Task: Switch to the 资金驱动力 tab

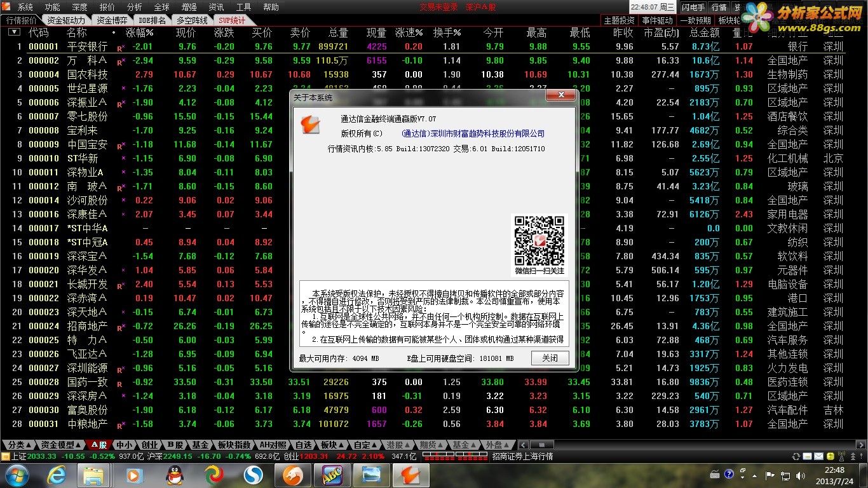Action: [66, 20]
